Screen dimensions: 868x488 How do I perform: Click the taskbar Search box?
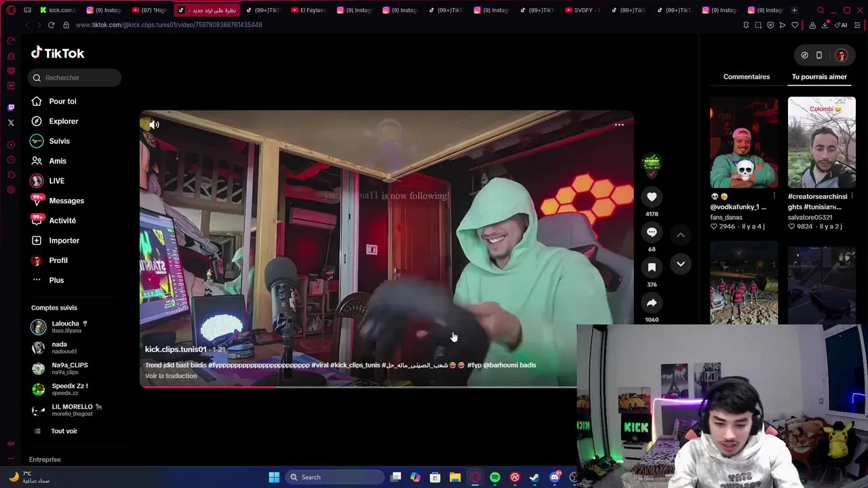pyautogui.click(x=336, y=477)
